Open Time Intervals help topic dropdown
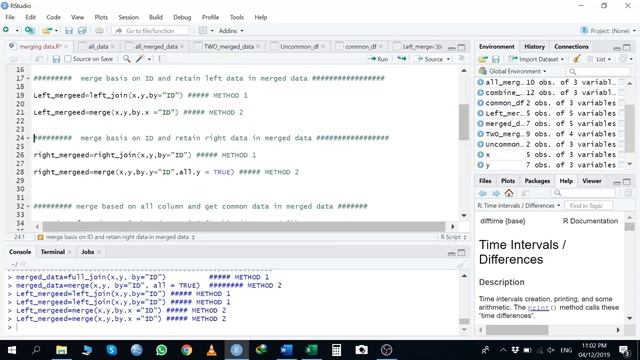 [x=519, y=205]
